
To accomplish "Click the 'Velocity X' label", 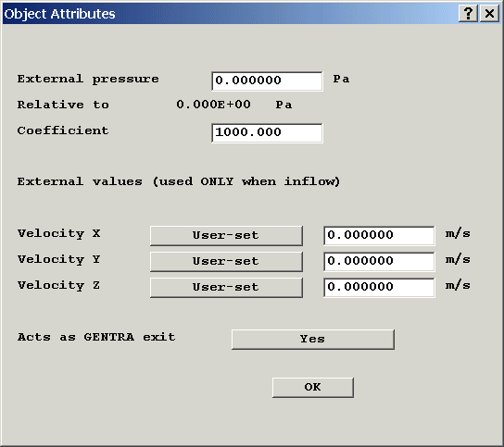I will (x=58, y=233).
